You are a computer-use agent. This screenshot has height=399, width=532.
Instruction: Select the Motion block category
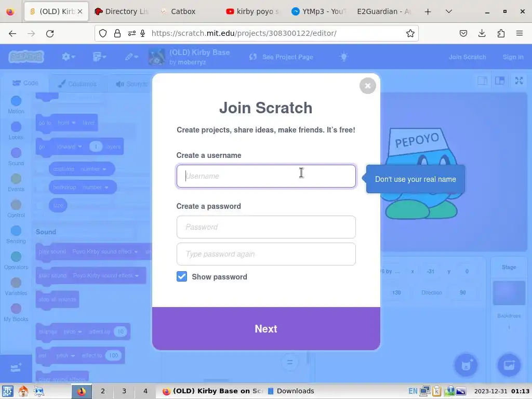(x=16, y=105)
